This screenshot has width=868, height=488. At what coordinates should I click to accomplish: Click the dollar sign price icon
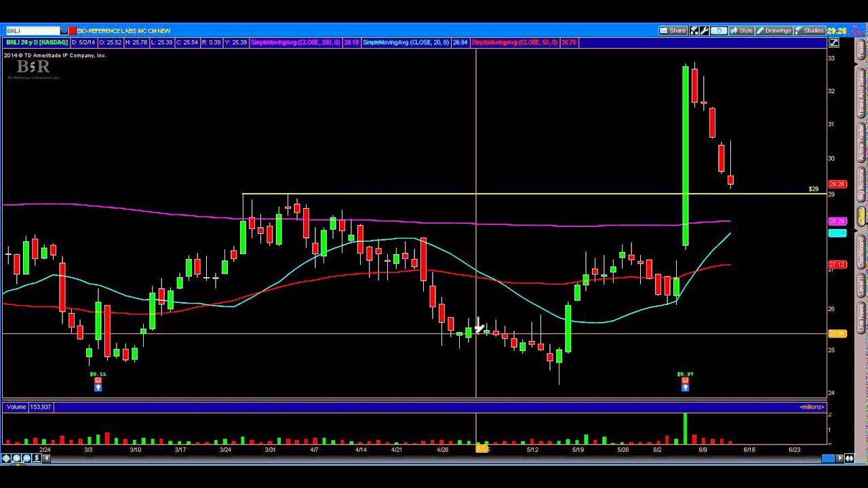(37, 459)
